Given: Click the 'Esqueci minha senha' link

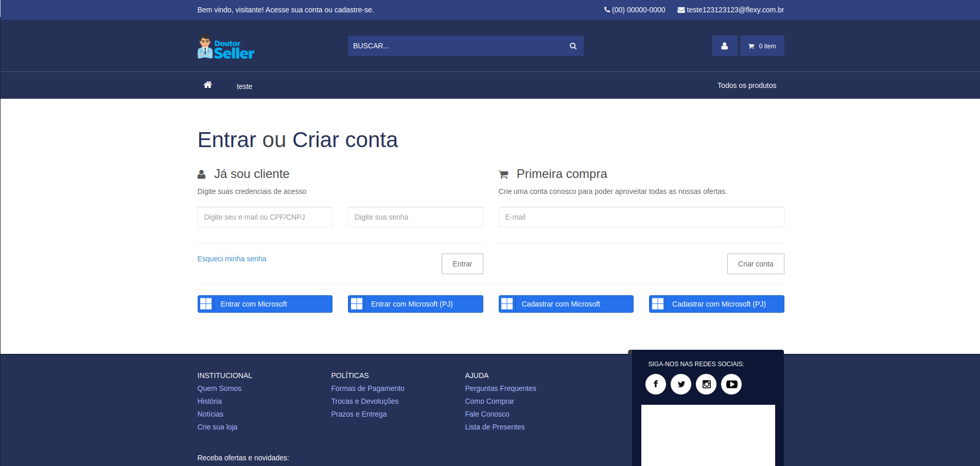Looking at the screenshot, I should (232, 259).
